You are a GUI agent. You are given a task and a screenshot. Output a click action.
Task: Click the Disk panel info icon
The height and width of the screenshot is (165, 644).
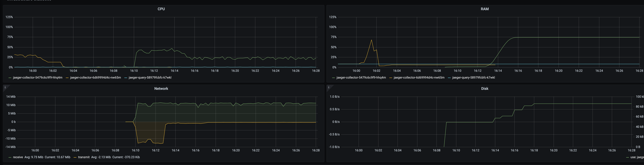tap(329, 87)
